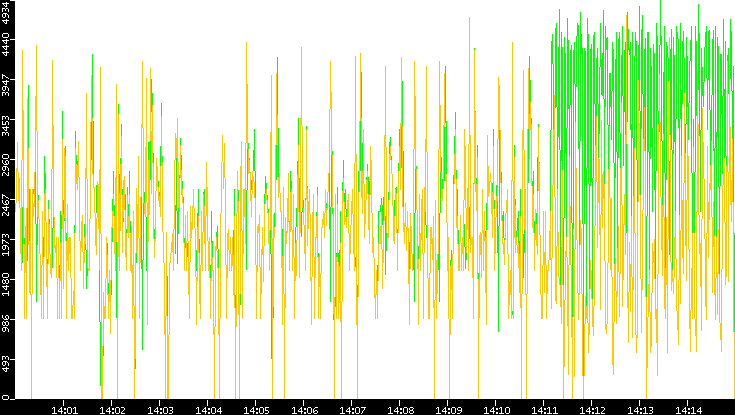Select the 14:05 time axis label
This screenshot has height=415, width=735.
click(x=255, y=410)
